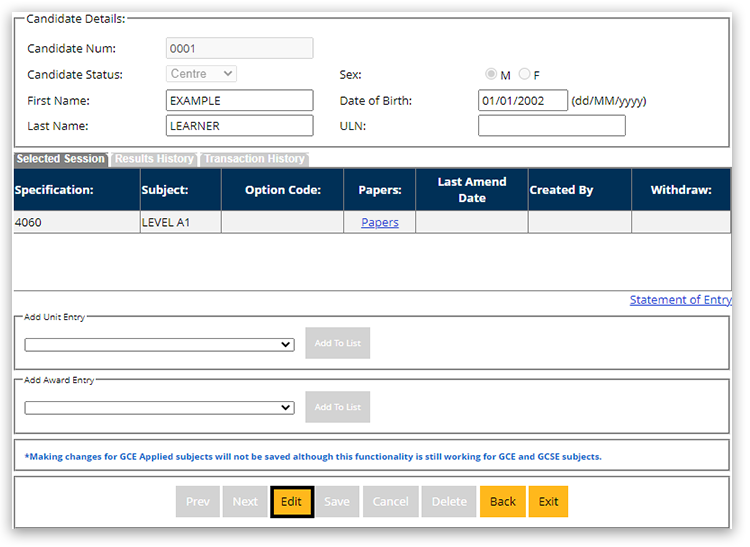Click the Exit button
The width and height of the screenshot is (750, 547).
pyautogui.click(x=549, y=502)
